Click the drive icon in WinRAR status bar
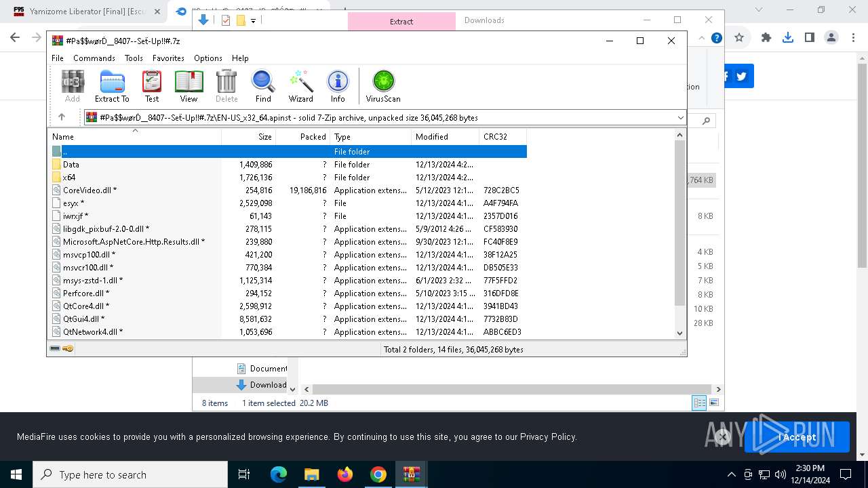The width and height of the screenshot is (868, 488). 55,349
